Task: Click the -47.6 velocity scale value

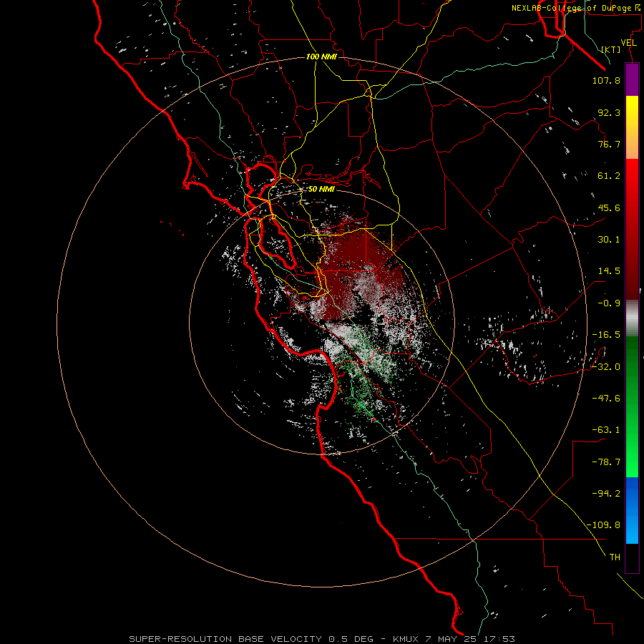Action: point(606,399)
